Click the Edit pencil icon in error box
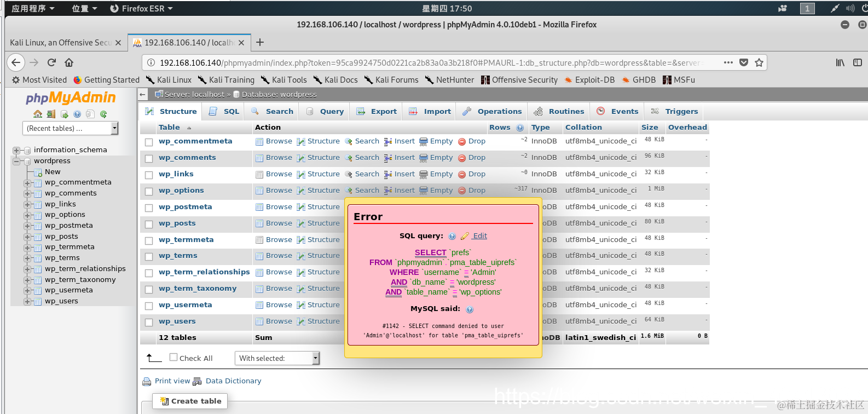The image size is (868, 414). click(465, 236)
